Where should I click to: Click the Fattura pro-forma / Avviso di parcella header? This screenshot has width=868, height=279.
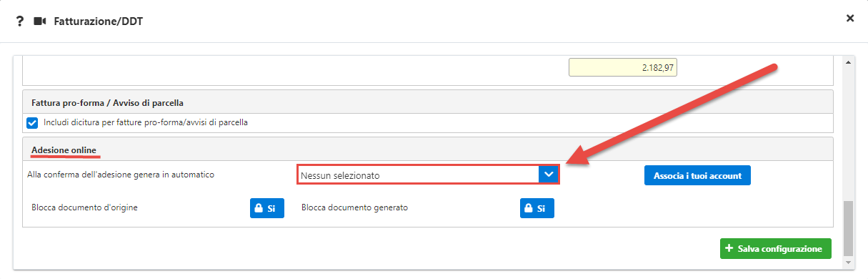click(x=108, y=102)
